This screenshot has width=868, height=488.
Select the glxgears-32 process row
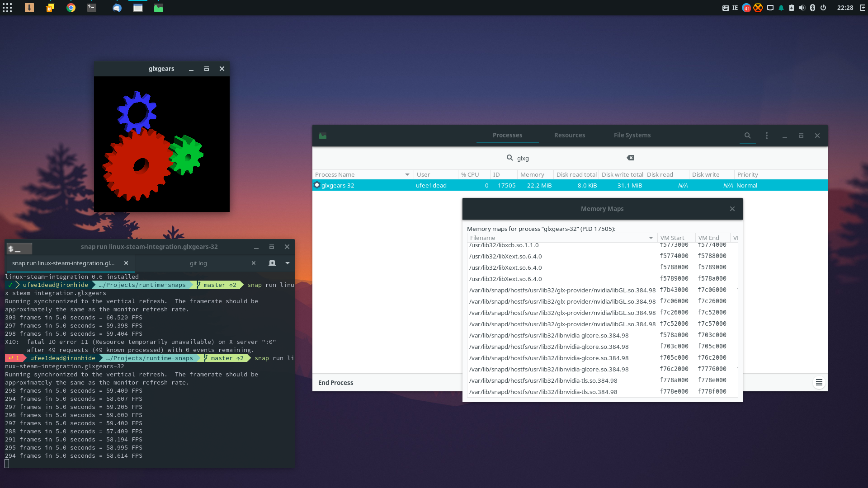point(570,185)
